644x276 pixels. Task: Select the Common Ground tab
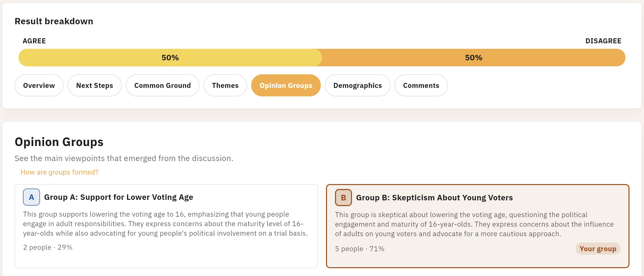pos(162,85)
